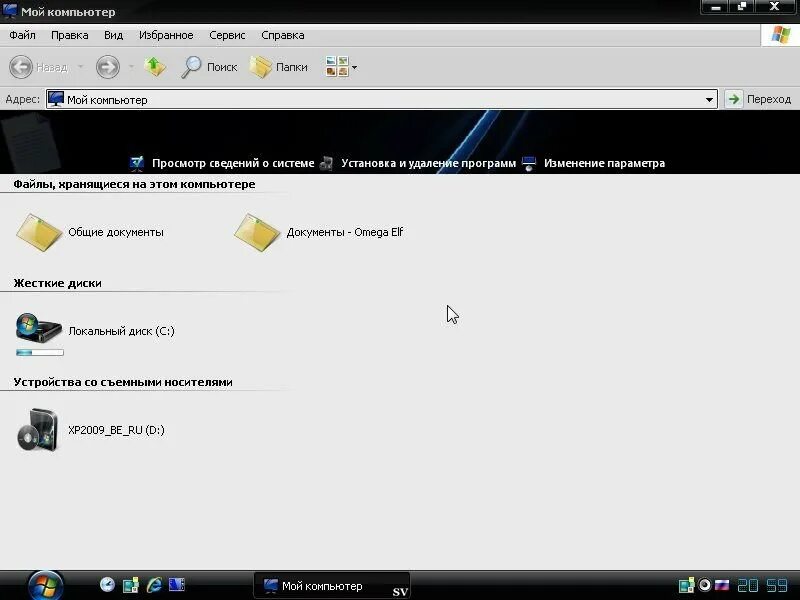
Task: Click the C: drive usage bar
Action: [40, 353]
